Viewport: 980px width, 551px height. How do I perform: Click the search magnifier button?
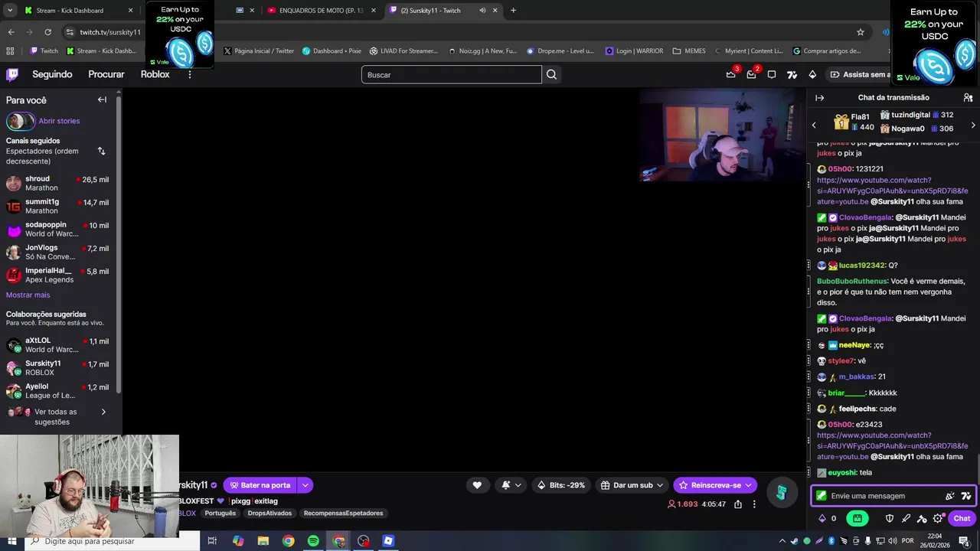(x=551, y=74)
